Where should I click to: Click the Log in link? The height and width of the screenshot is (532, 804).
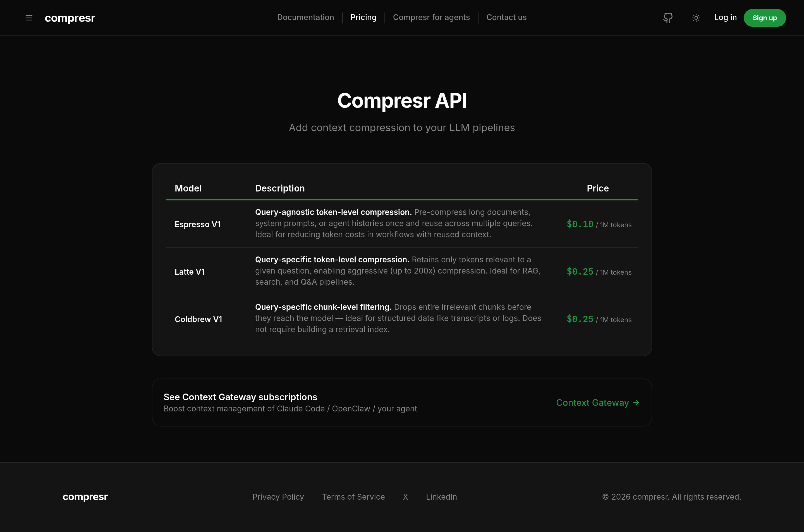[725, 17]
